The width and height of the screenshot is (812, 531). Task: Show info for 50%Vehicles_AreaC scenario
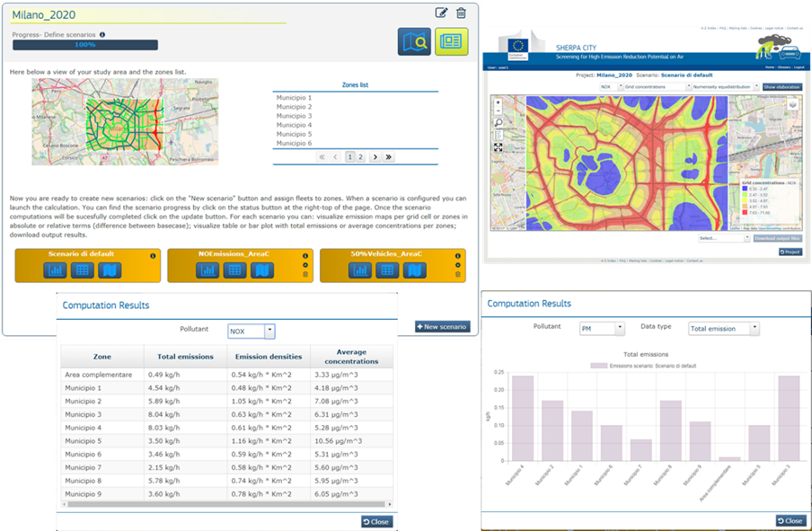pos(458,256)
